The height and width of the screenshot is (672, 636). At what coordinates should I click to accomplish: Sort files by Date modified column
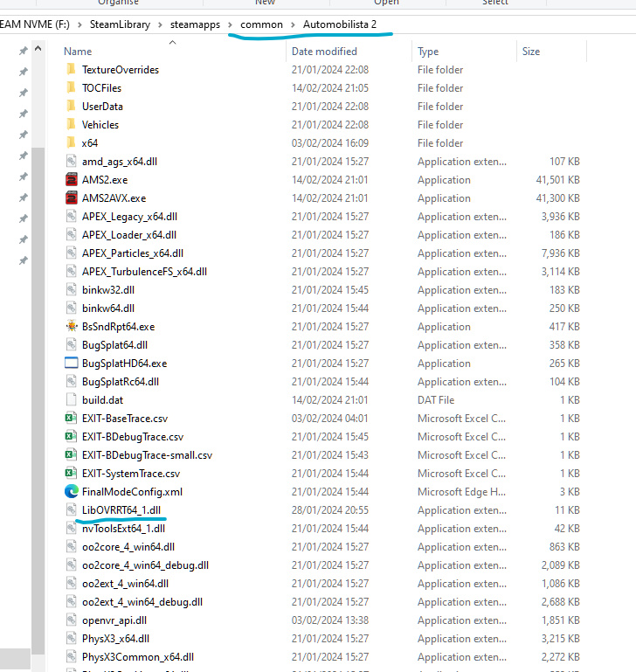[324, 52]
